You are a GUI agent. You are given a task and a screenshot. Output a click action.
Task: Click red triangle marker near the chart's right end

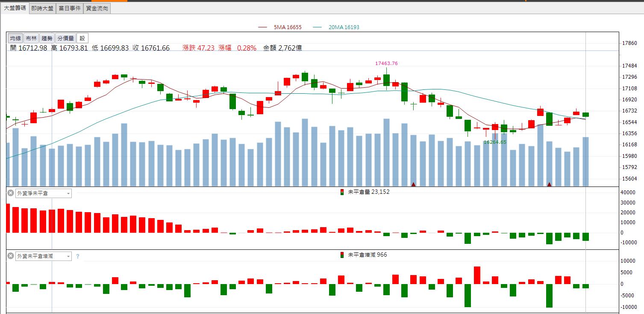coord(549,184)
